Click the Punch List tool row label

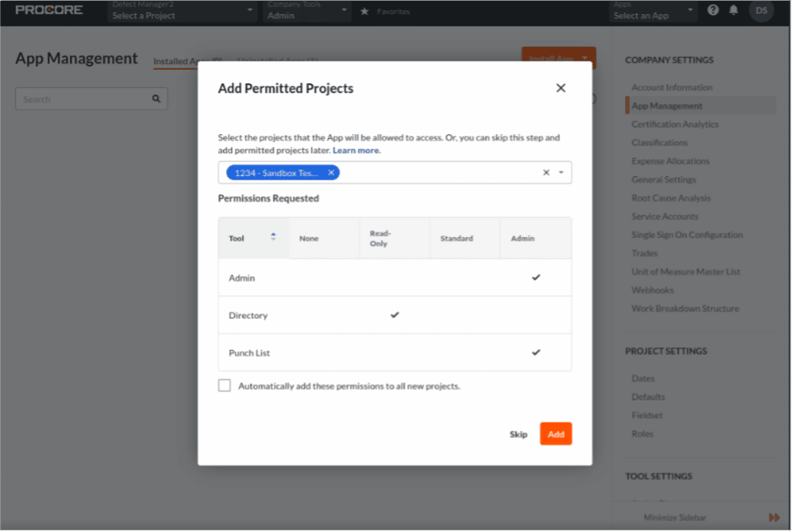(x=250, y=354)
